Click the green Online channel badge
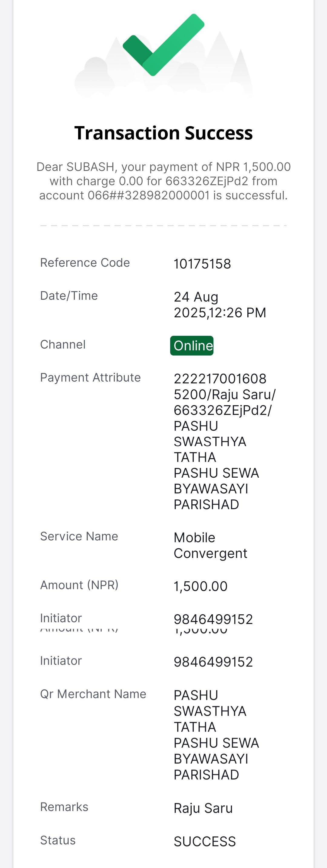 pyautogui.click(x=192, y=346)
